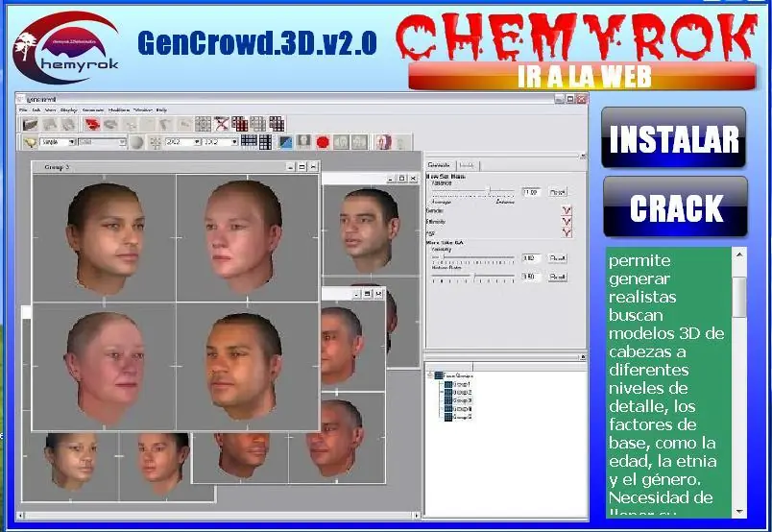Collapse the Face Groups tree node

pos(430,375)
